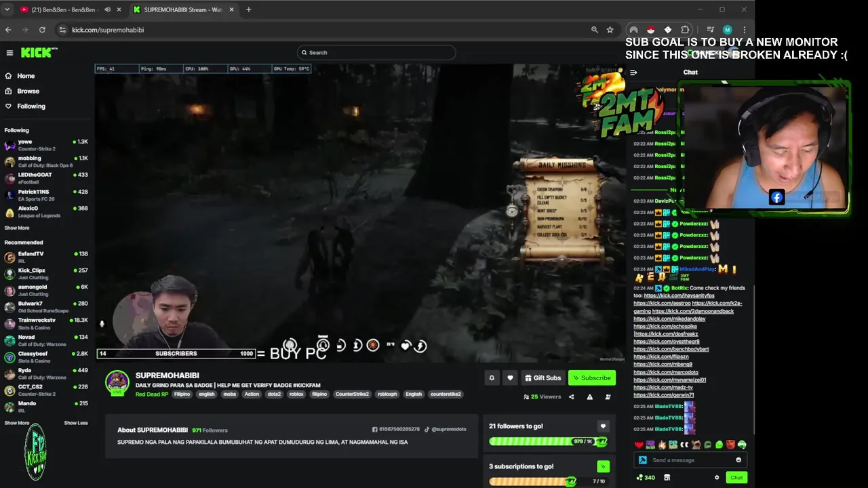The height and width of the screenshot is (488, 868).
Task: Click the green Subscribe button
Action: [592, 378]
